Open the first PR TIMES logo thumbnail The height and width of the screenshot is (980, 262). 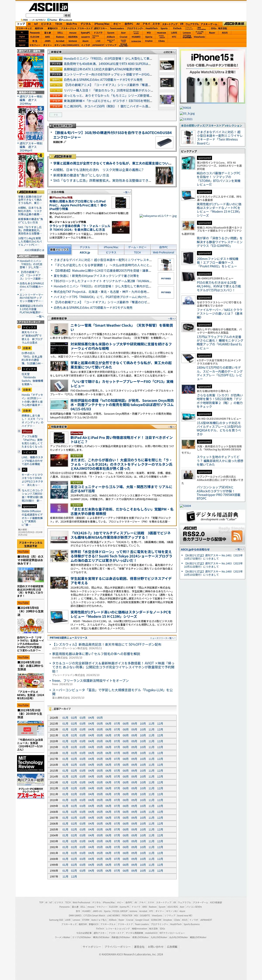tap(165, 279)
